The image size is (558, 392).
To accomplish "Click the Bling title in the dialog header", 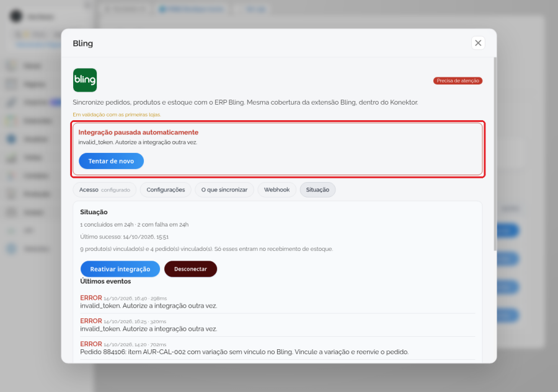I will pyautogui.click(x=83, y=43).
